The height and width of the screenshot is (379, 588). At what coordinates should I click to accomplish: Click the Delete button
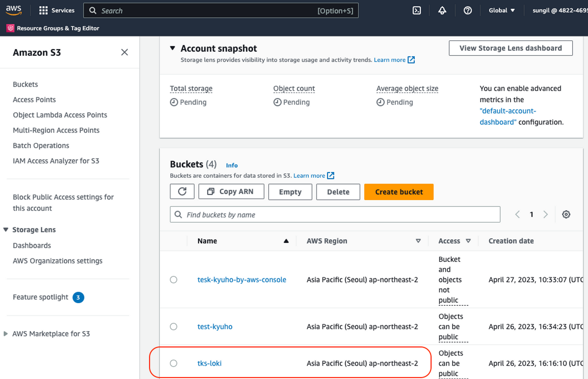point(338,192)
